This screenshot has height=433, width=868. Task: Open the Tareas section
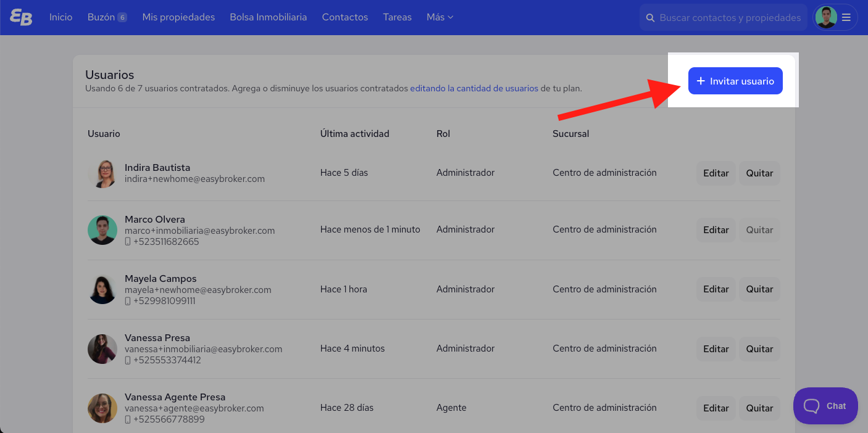[x=397, y=17]
